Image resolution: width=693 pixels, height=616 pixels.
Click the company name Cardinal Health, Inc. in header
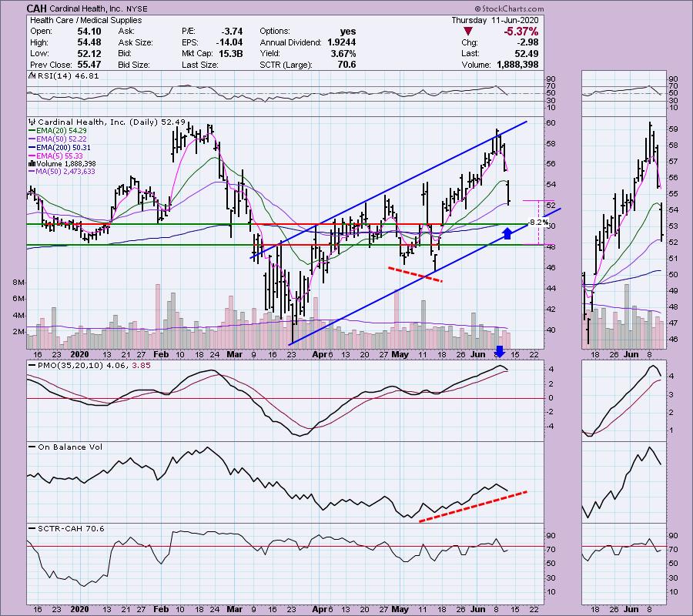point(85,8)
